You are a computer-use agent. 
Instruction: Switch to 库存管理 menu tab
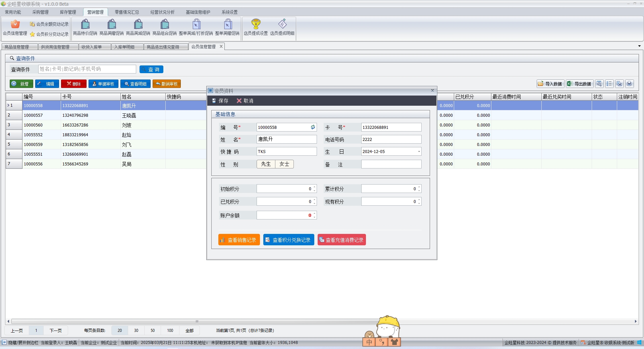(x=68, y=12)
